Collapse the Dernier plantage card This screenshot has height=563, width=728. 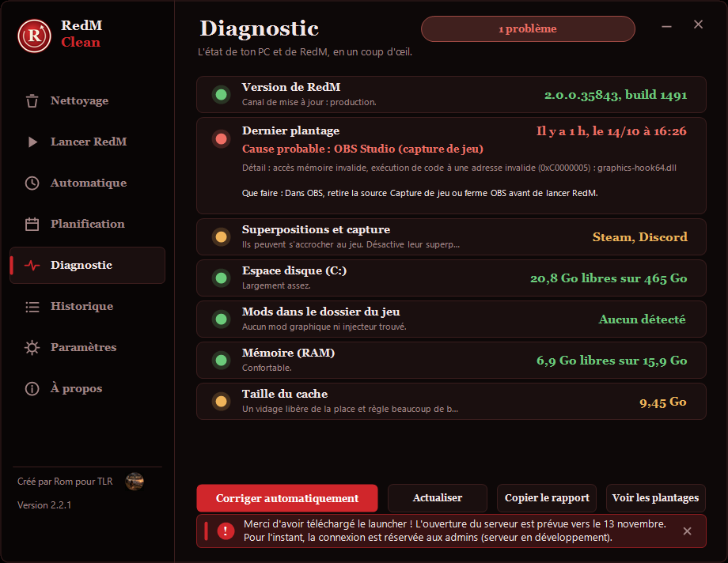[451, 166]
